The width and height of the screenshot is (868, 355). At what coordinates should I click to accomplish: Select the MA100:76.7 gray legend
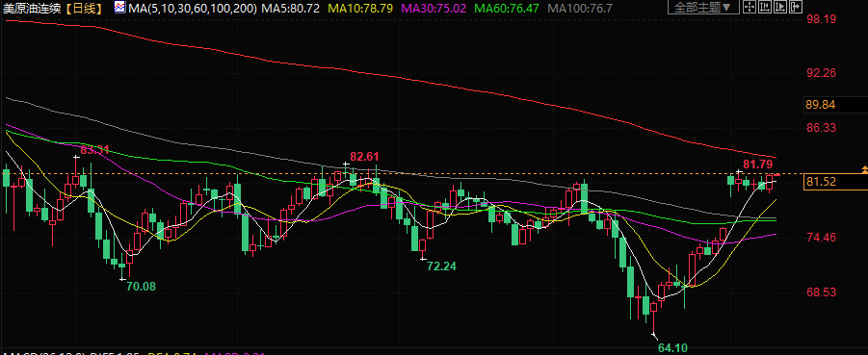(580, 8)
